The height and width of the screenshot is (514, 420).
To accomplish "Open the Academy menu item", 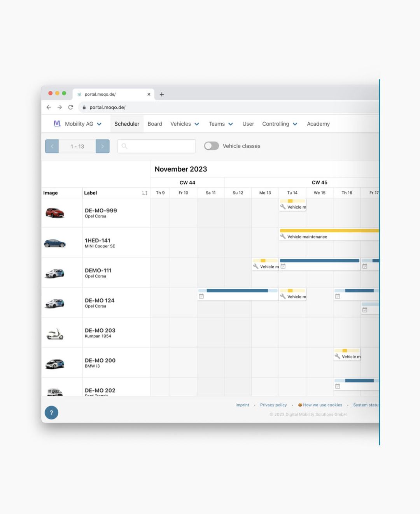I will pyautogui.click(x=318, y=124).
